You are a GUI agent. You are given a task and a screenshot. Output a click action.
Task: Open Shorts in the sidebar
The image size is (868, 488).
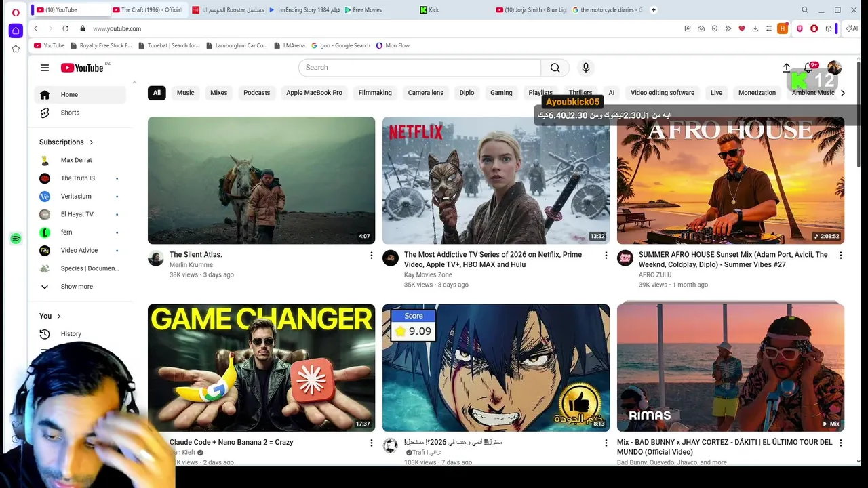80,113
